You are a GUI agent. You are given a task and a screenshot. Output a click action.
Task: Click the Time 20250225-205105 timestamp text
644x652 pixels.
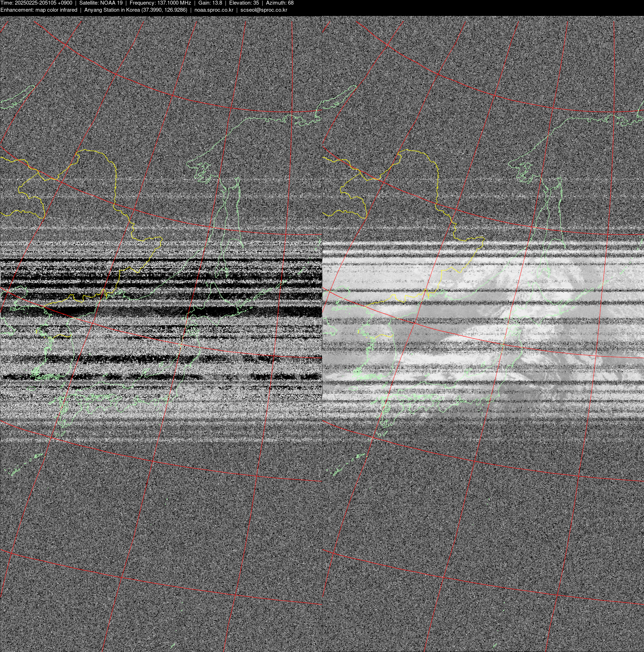click(x=36, y=3)
